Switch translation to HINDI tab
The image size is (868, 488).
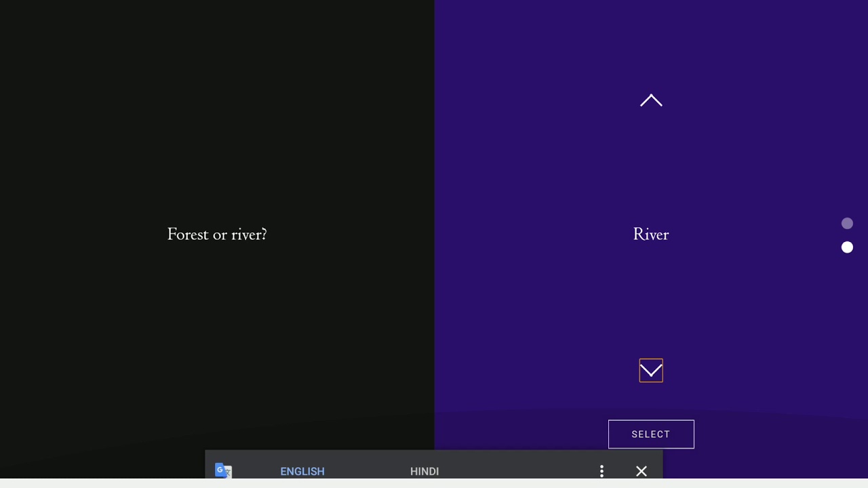pos(425,471)
